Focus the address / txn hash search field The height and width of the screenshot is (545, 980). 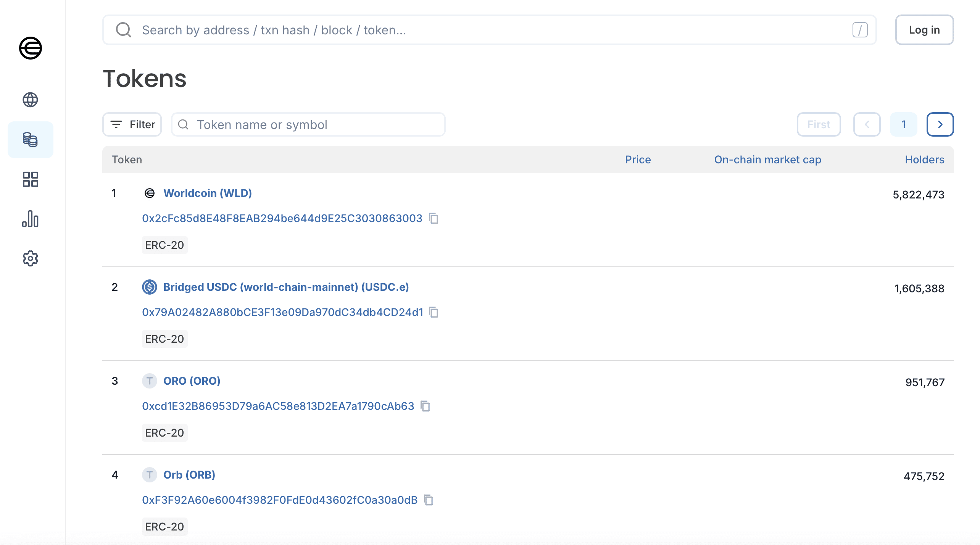click(x=490, y=30)
